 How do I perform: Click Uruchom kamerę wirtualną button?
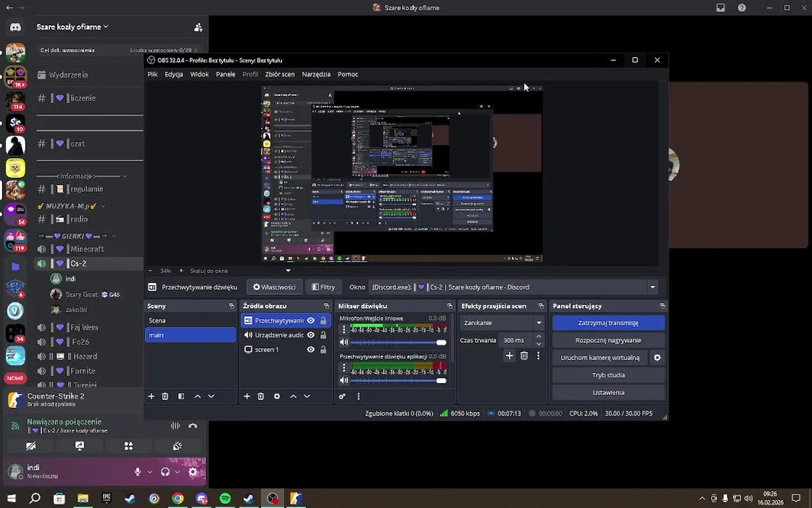600,358
